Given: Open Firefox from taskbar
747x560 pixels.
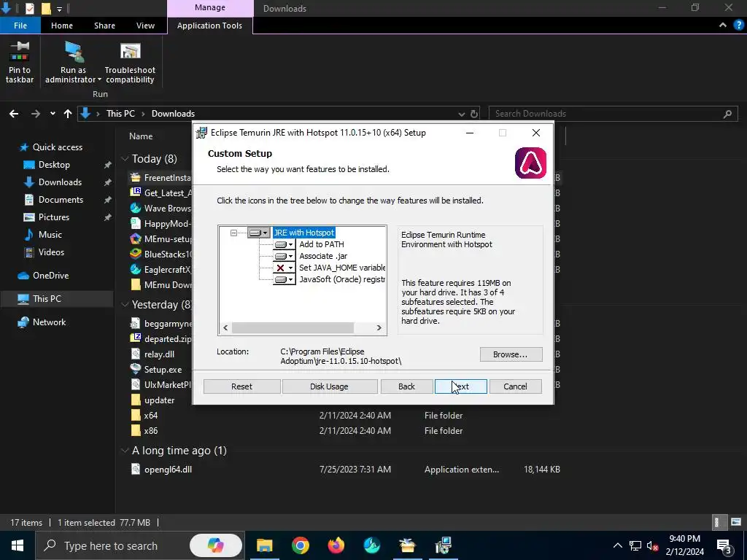Looking at the screenshot, I should pyautogui.click(x=336, y=545).
